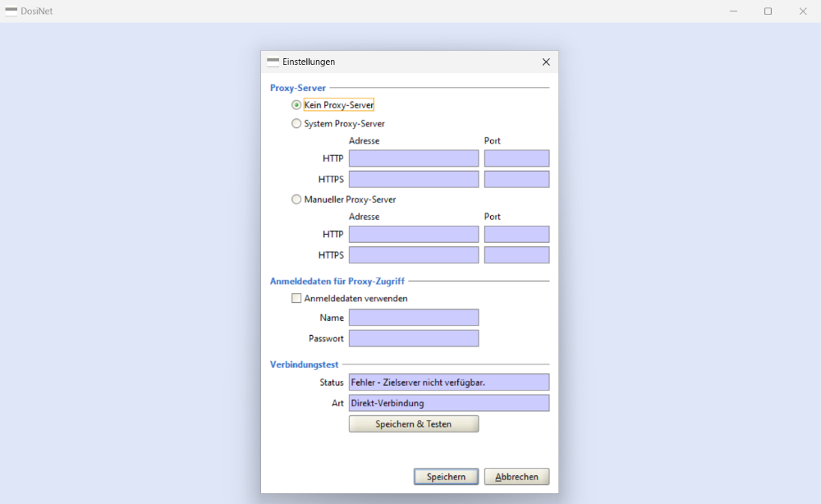This screenshot has width=821, height=504.
Task: Enable the Anmeldedaten verwenden checkbox
Action: coord(296,299)
